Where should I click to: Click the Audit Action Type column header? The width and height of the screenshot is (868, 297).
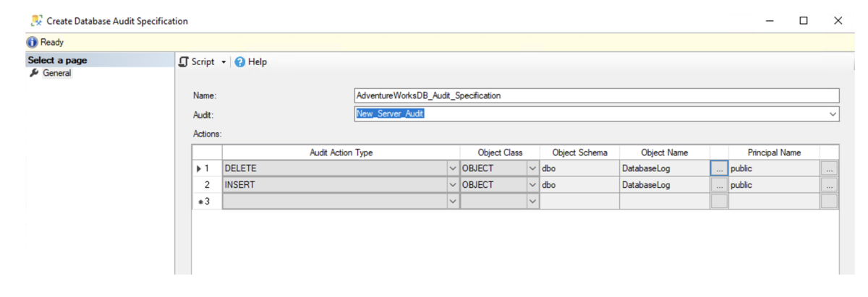[341, 152]
